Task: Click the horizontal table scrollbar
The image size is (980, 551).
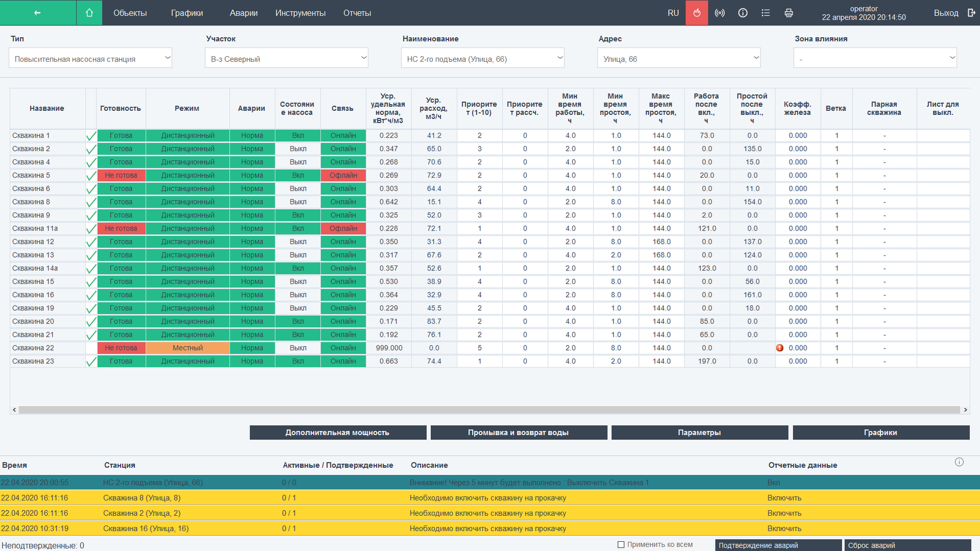Action: point(489,410)
